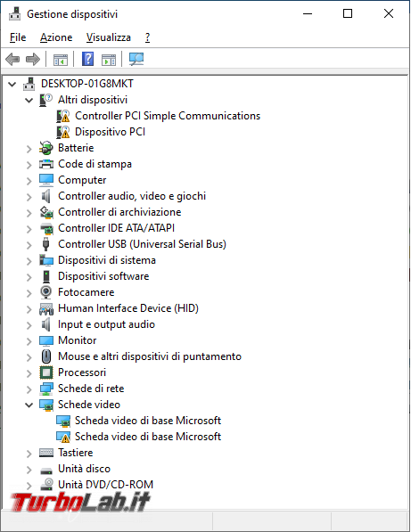
Task: Select the Controller di archiviazione label
Action: [x=119, y=212]
